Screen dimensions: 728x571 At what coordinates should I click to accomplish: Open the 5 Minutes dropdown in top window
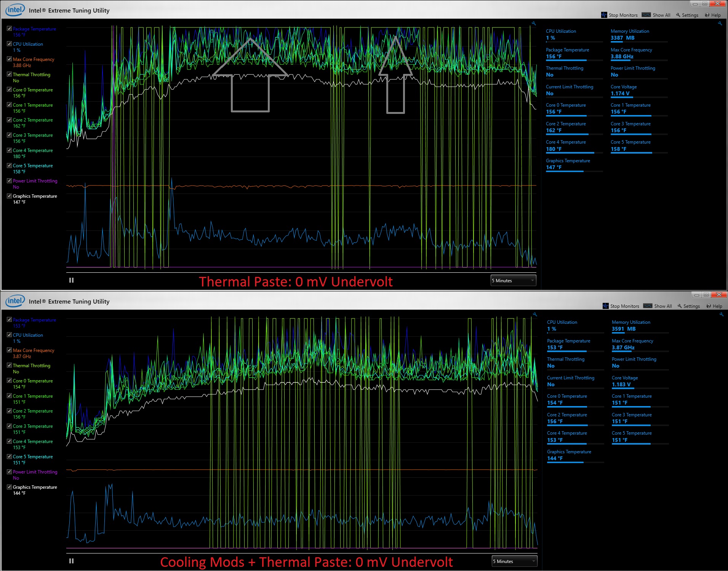(x=513, y=280)
